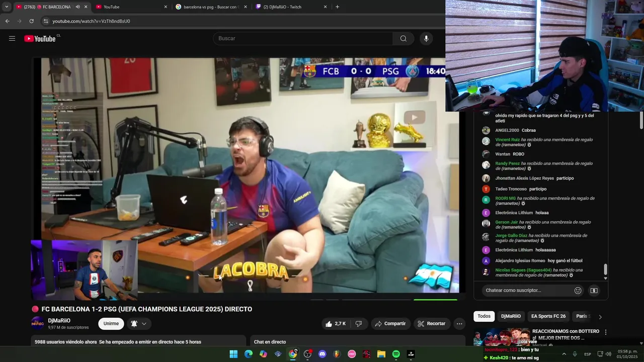The width and height of the screenshot is (644, 362).
Task: Click chat author Alejandro Iglesias Romeo
Action: 520,260
